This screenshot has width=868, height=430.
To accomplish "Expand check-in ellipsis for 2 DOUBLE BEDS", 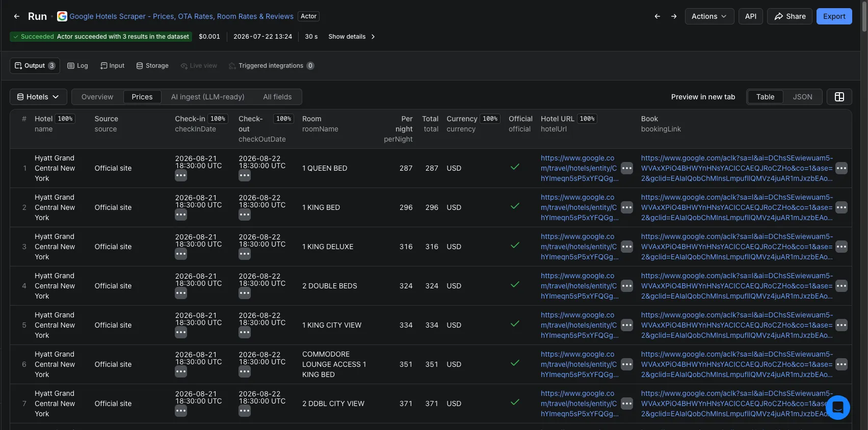I will pos(181,293).
